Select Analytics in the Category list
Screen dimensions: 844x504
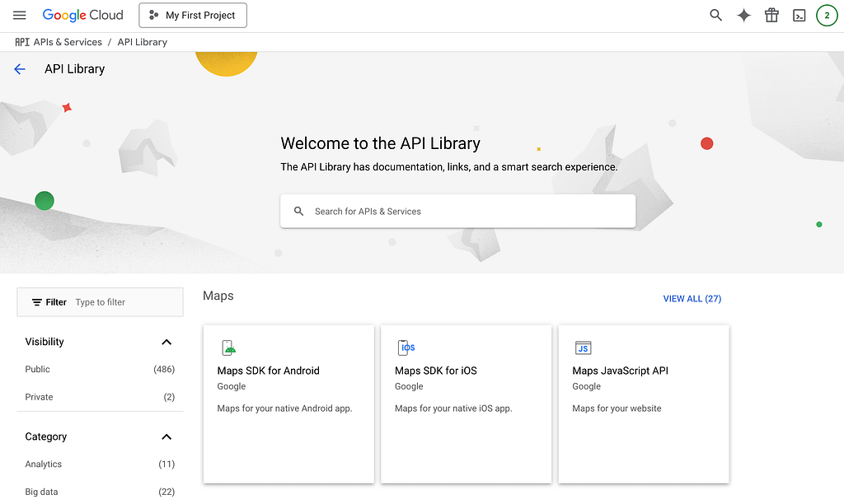[43, 464]
